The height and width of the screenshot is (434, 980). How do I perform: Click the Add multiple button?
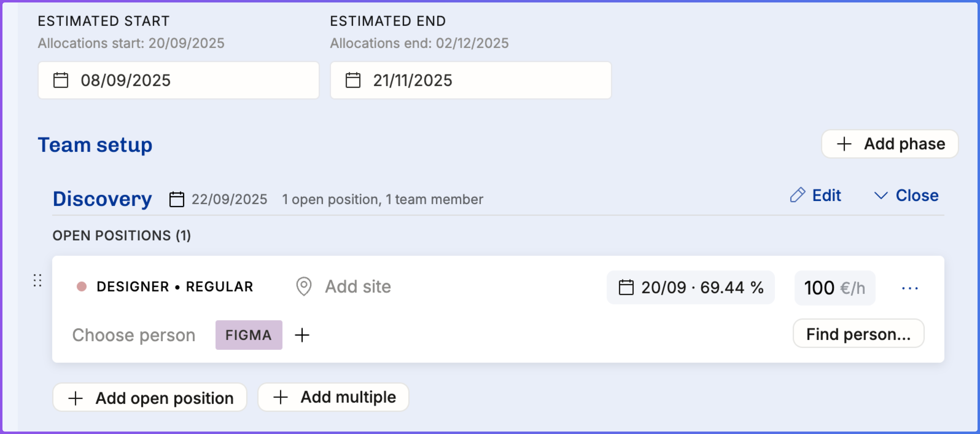333,397
